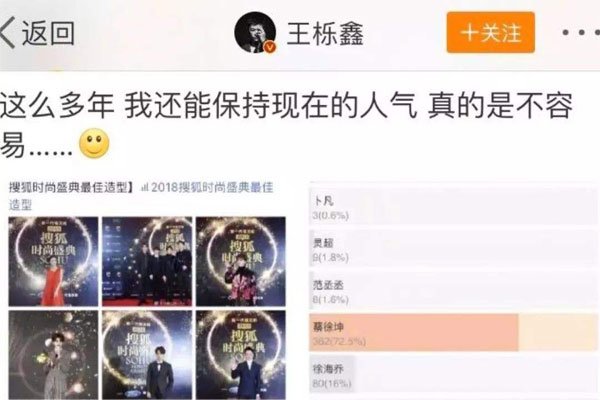
Task: Open thumbnail of woman in red dress
Action: click(53, 261)
